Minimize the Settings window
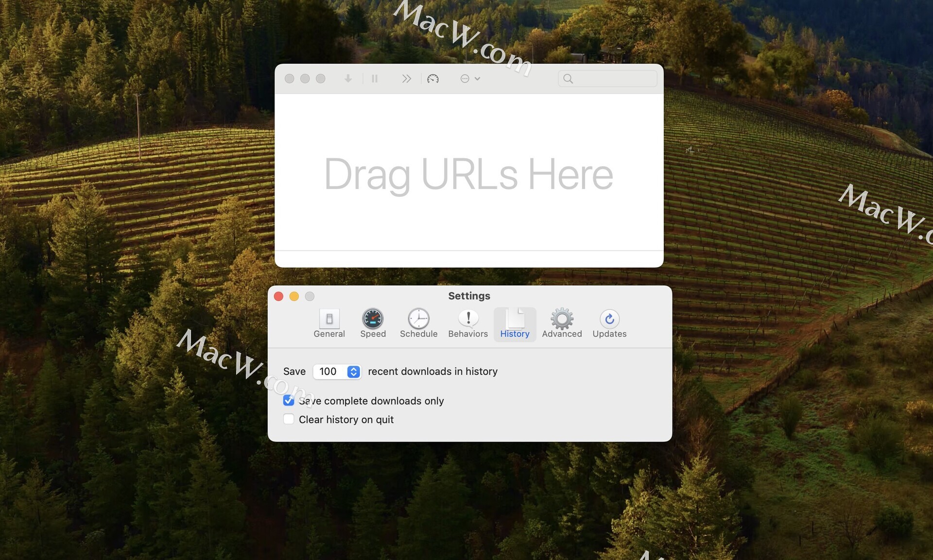Image resolution: width=933 pixels, height=560 pixels. (x=294, y=296)
